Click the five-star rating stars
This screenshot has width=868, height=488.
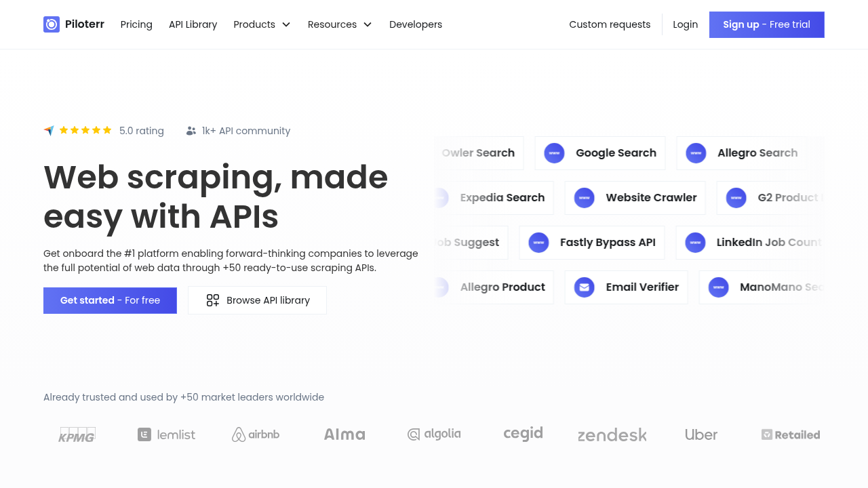tap(85, 130)
